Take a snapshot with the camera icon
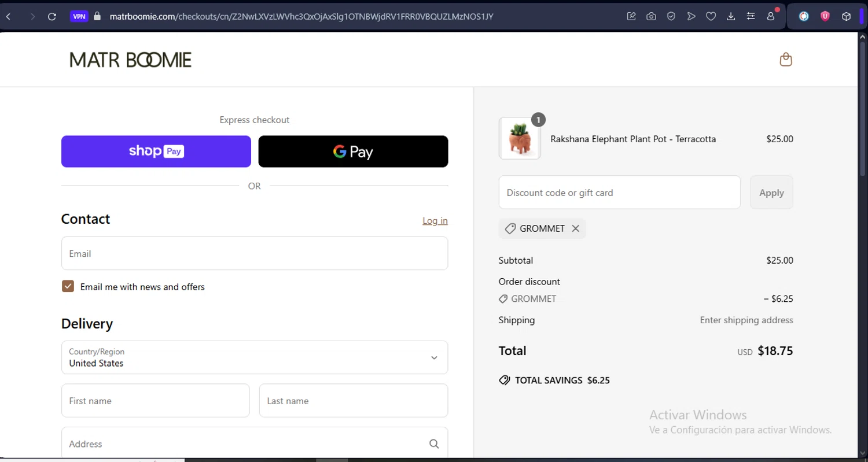 [652, 17]
